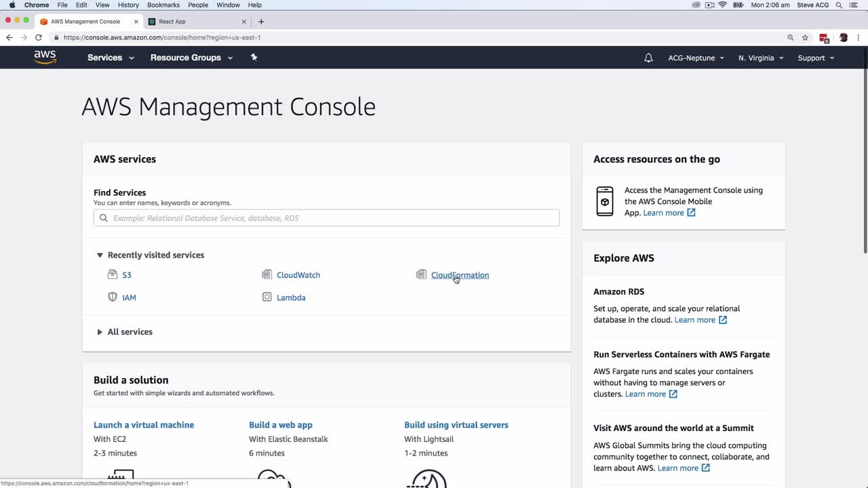Open the N. Virginia region dropdown
This screenshot has height=488, width=868.
click(761, 58)
